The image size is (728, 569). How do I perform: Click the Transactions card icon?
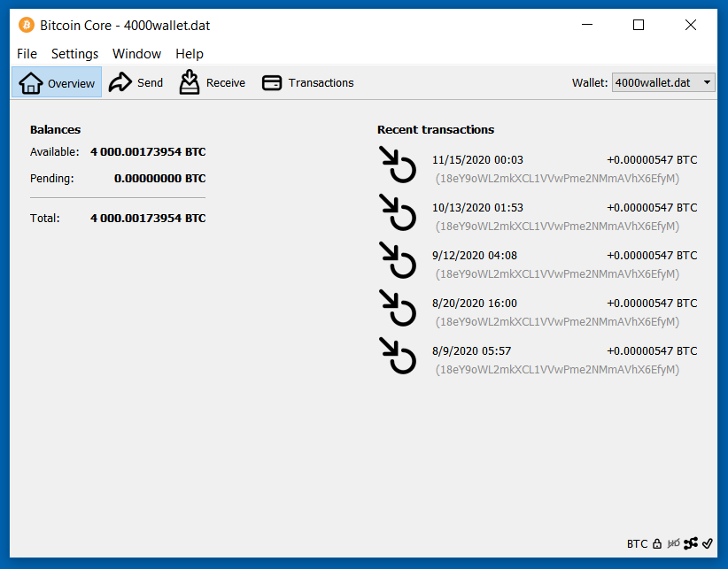point(273,82)
